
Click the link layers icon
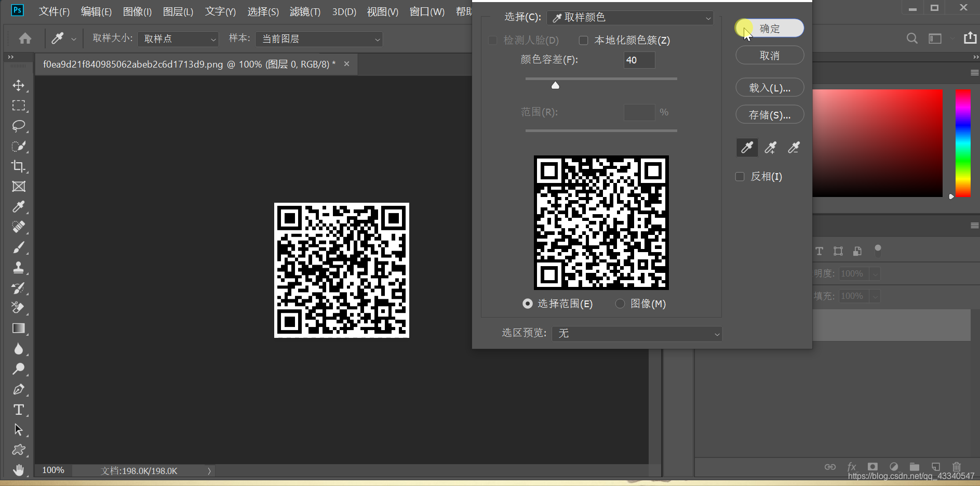pyautogui.click(x=830, y=467)
